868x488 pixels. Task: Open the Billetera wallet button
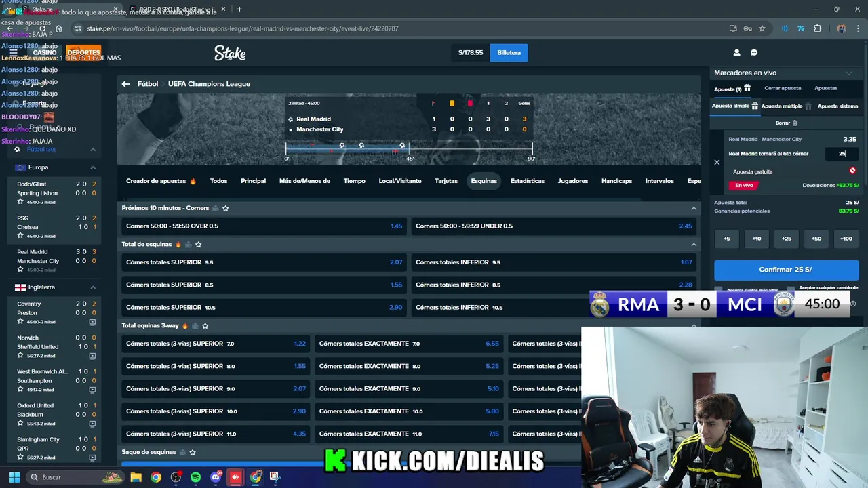(x=509, y=53)
